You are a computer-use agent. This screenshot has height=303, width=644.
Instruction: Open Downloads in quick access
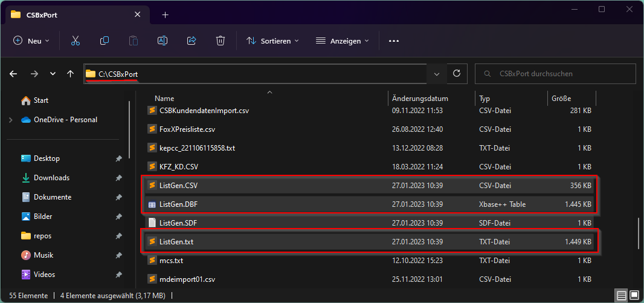[45, 178]
